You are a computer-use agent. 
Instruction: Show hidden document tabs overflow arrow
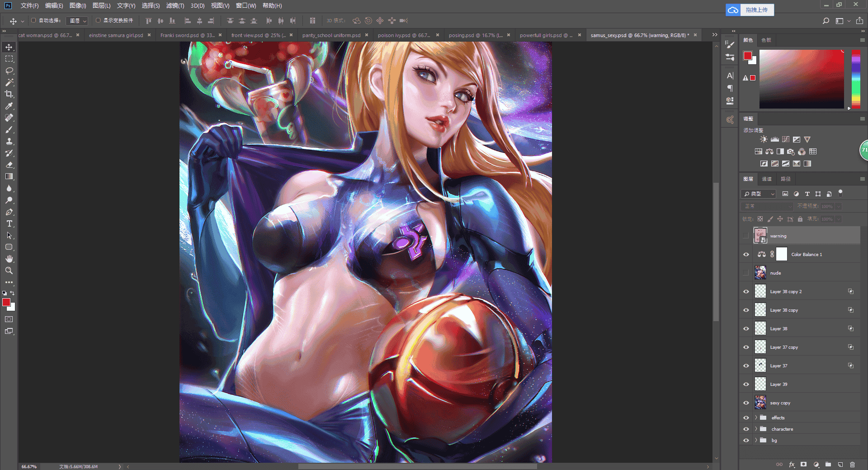coord(715,35)
